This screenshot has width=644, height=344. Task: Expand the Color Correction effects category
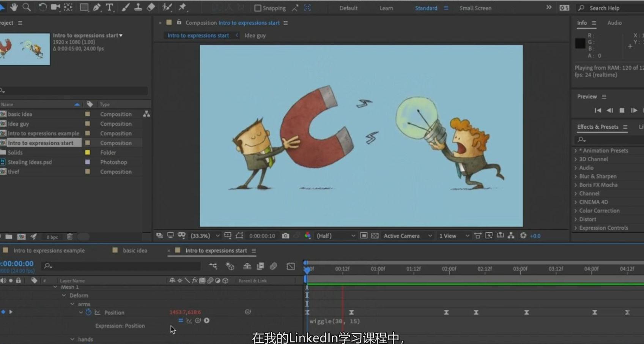pyautogui.click(x=576, y=211)
